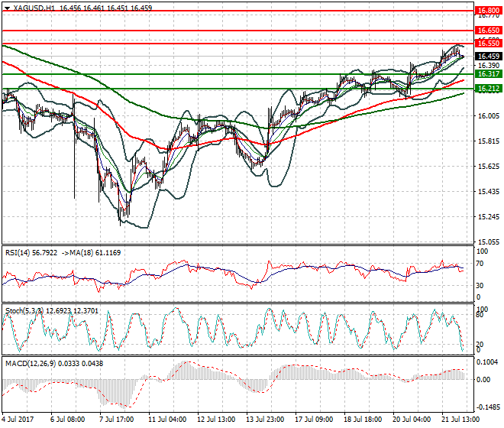504x428 pixels.
Task: Click the 15.815 price scale value
Action: pos(489,141)
